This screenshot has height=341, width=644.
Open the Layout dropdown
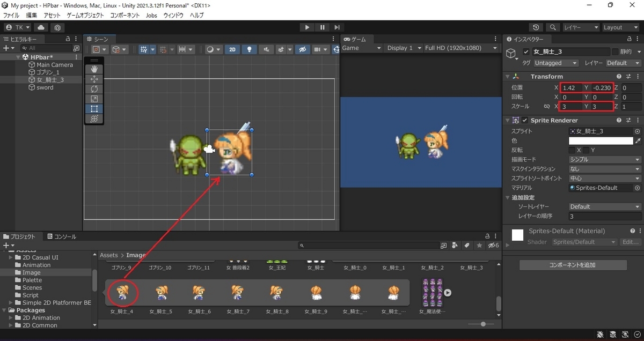[621, 27]
